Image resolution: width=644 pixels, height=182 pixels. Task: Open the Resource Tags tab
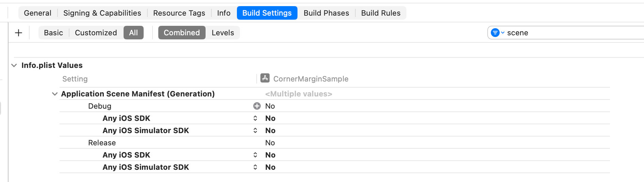click(179, 13)
